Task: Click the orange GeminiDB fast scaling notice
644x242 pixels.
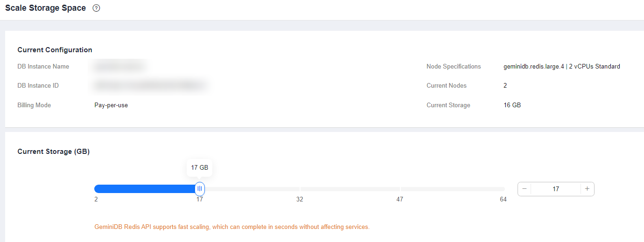Action: click(231, 227)
